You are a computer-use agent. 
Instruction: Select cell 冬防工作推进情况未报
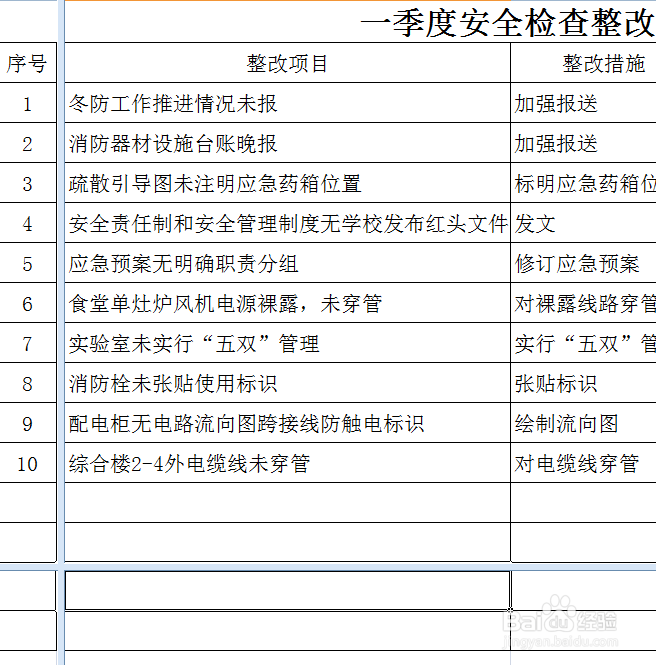288,103
